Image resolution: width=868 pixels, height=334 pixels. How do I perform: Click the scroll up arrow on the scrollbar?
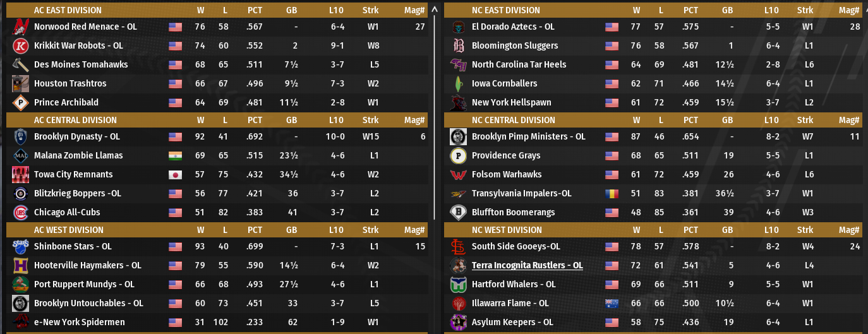point(434,9)
